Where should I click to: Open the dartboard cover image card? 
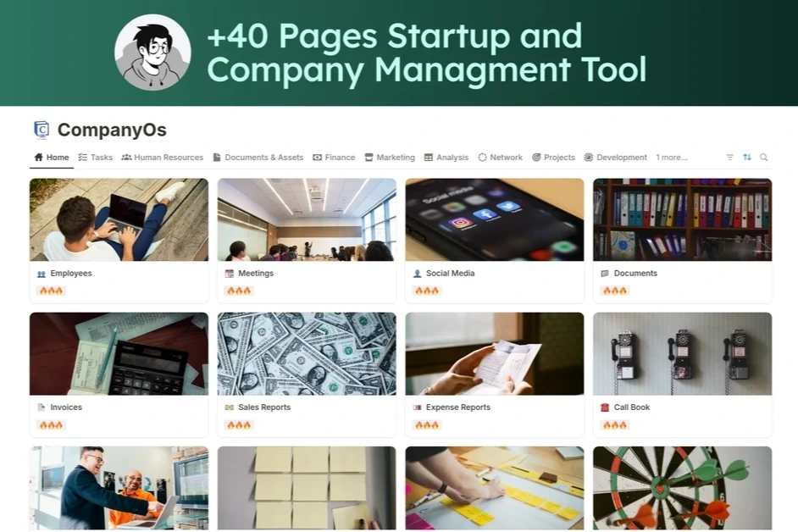tap(683, 488)
